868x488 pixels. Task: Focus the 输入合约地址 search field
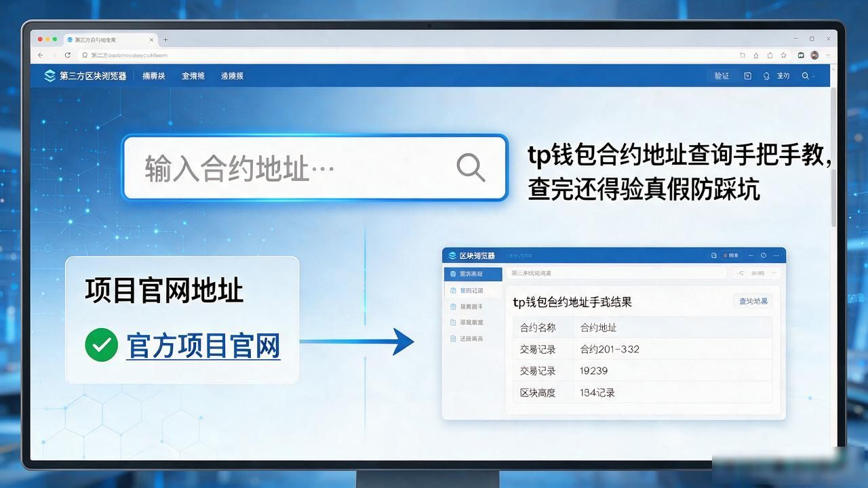click(x=315, y=167)
